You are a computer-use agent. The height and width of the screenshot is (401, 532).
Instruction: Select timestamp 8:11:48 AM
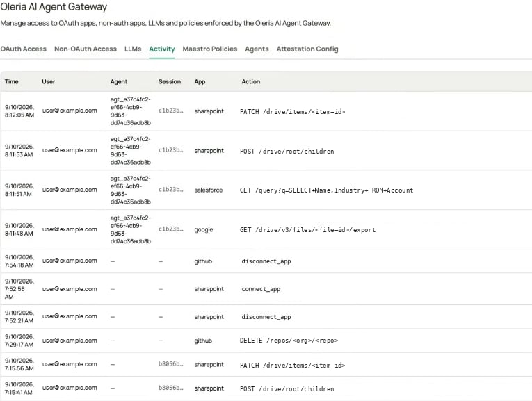pos(19,229)
